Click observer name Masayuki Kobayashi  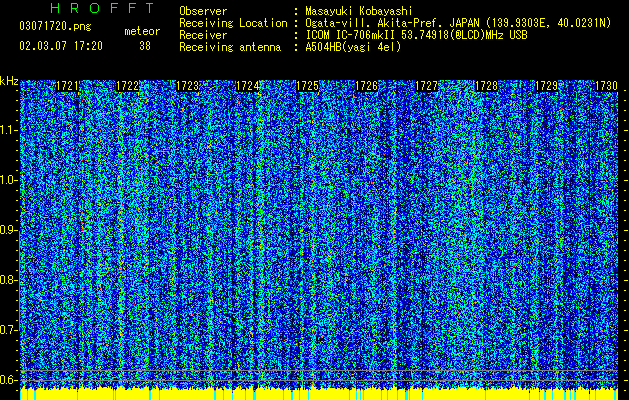point(359,11)
